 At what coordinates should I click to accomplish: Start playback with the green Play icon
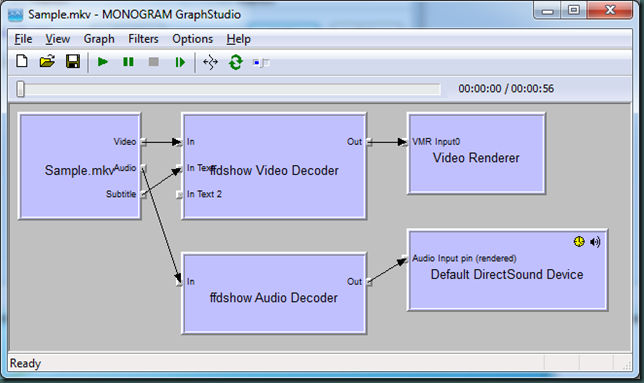pos(103,62)
